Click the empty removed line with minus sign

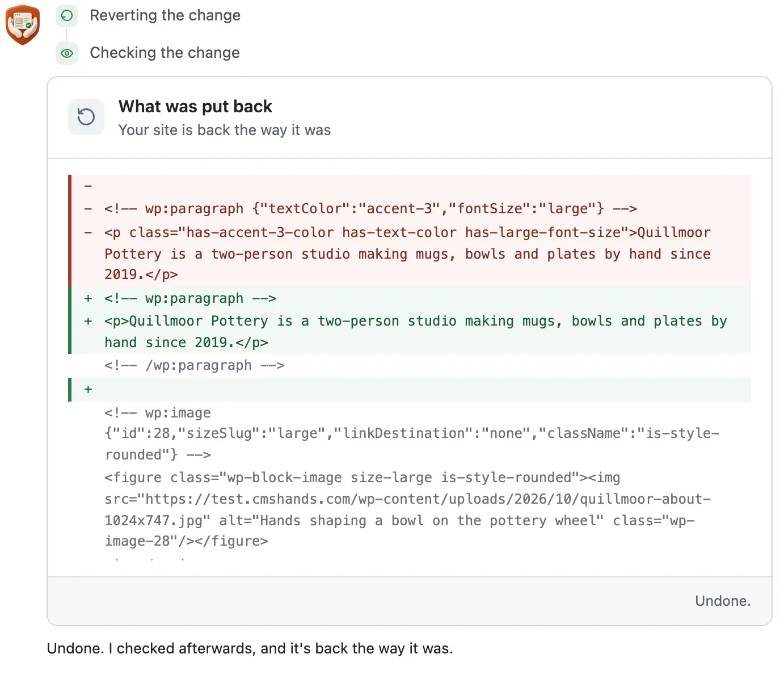coord(410,186)
